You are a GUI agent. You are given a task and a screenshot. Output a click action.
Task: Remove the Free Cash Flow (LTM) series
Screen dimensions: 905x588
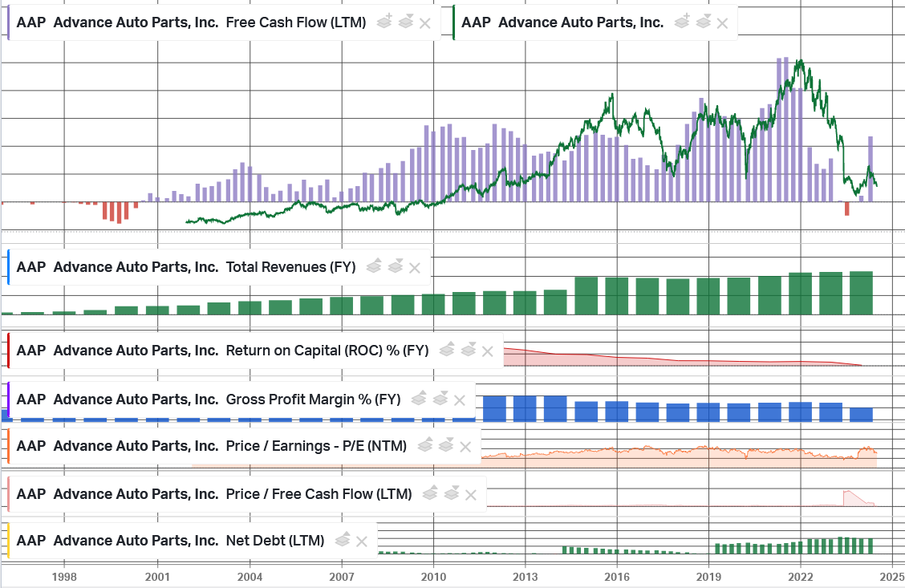424,23
